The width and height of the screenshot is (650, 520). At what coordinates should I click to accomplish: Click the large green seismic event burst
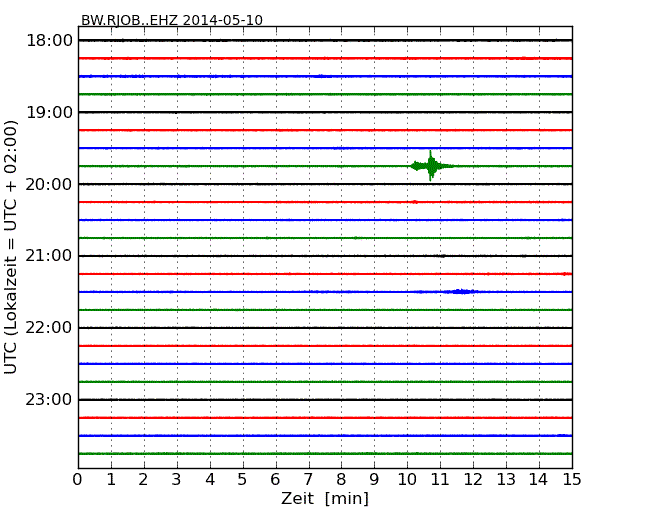(x=431, y=166)
